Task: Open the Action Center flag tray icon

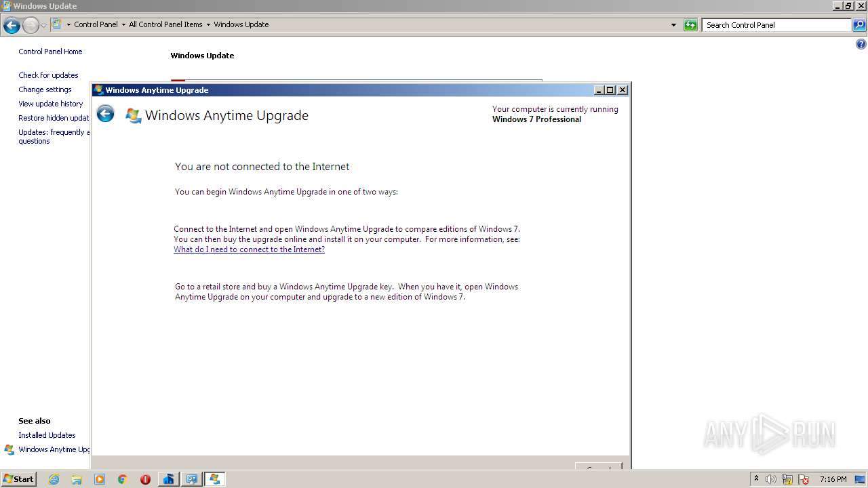Action: [804, 479]
